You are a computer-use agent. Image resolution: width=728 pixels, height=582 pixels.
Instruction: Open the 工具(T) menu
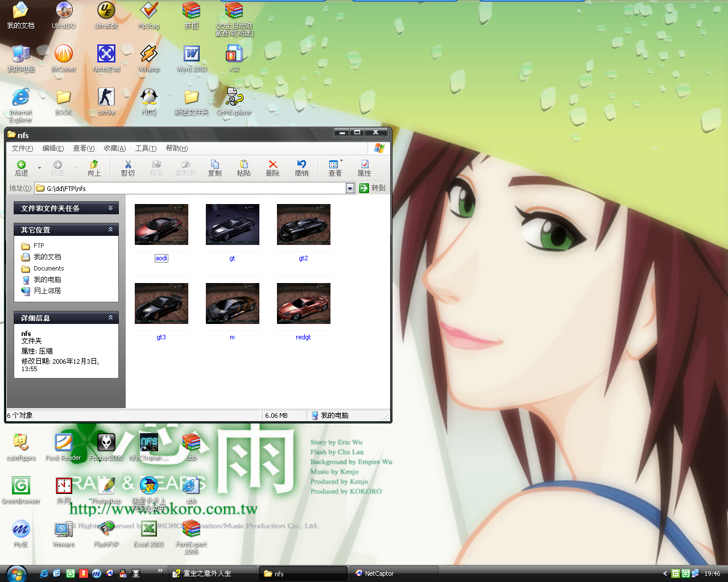(146, 148)
